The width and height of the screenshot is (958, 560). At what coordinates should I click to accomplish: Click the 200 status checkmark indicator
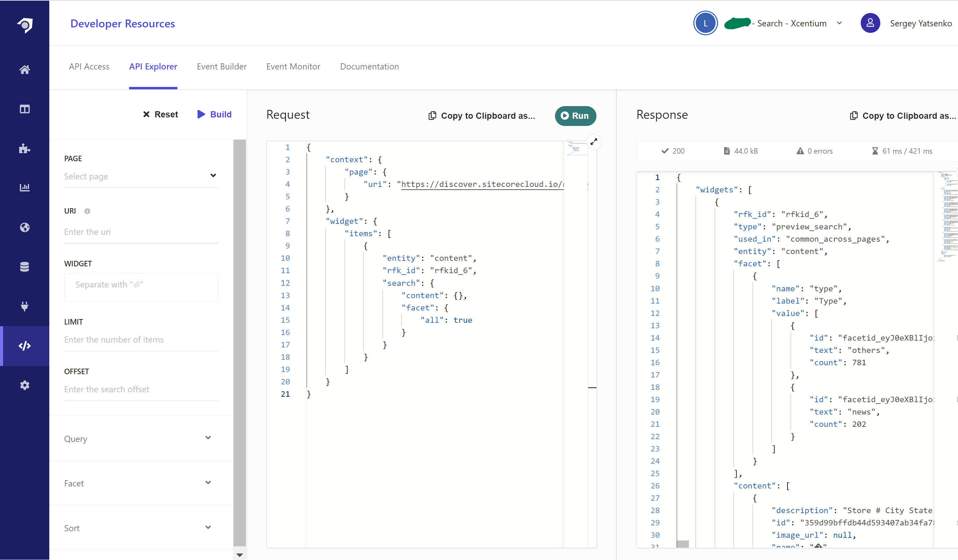click(673, 151)
